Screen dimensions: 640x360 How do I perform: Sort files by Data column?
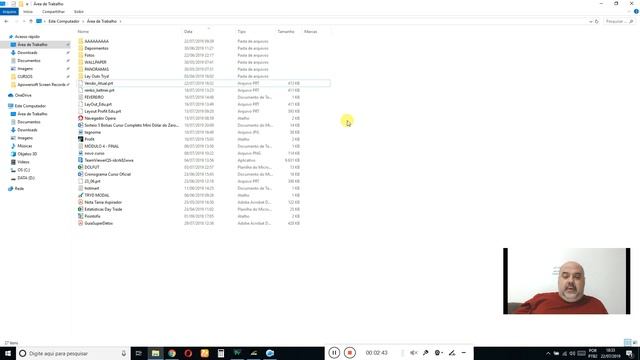[188, 31]
